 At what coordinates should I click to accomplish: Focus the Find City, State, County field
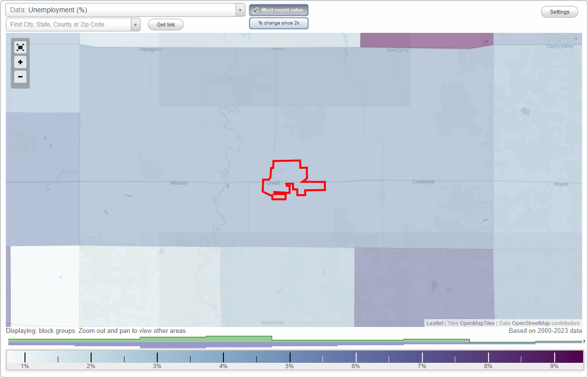coord(69,25)
